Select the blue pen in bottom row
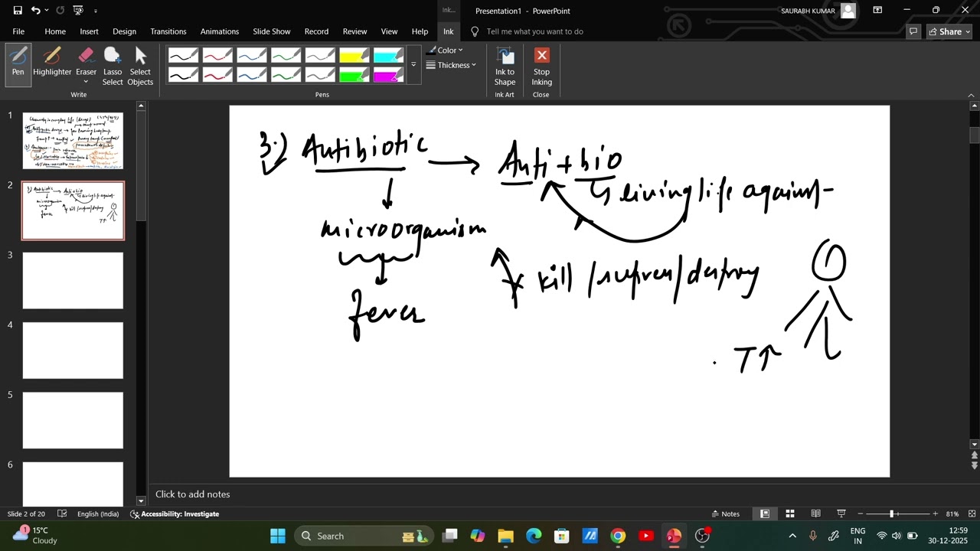The height and width of the screenshot is (551, 980). 252,74
